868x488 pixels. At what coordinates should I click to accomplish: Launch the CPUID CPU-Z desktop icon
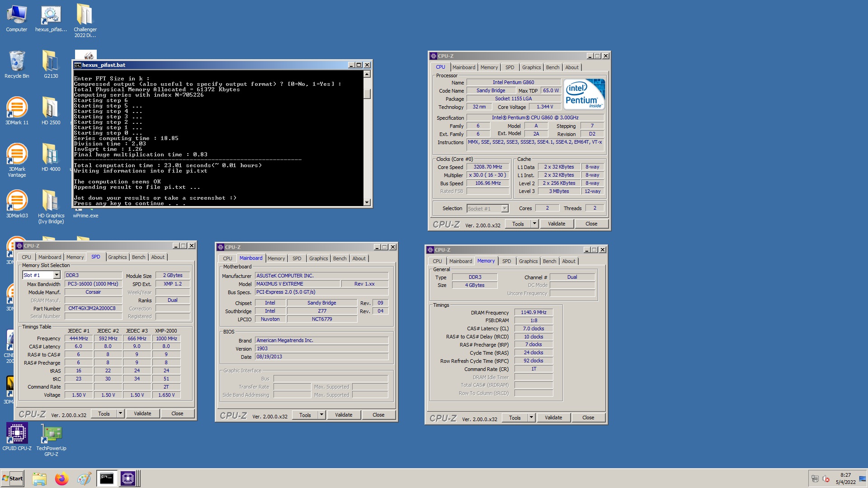[17, 436]
